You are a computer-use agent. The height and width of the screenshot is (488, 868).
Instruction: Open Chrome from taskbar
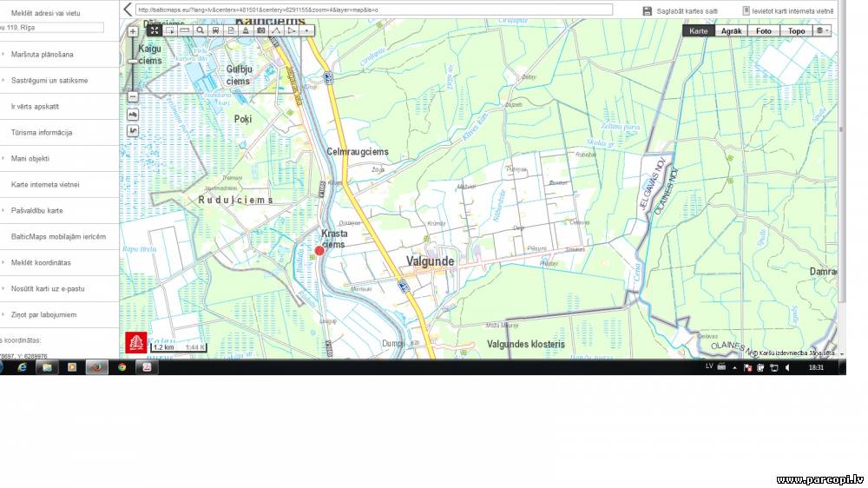122,367
